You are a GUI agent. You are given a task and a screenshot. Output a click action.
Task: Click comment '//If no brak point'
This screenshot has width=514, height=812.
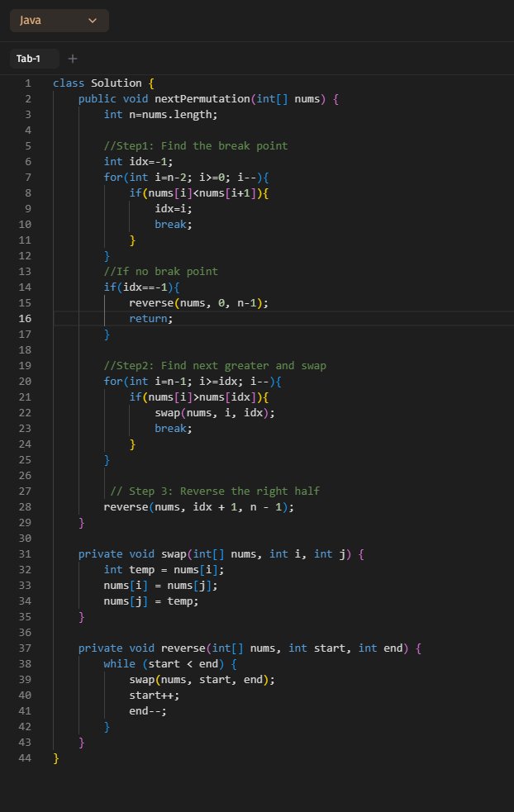coord(160,272)
